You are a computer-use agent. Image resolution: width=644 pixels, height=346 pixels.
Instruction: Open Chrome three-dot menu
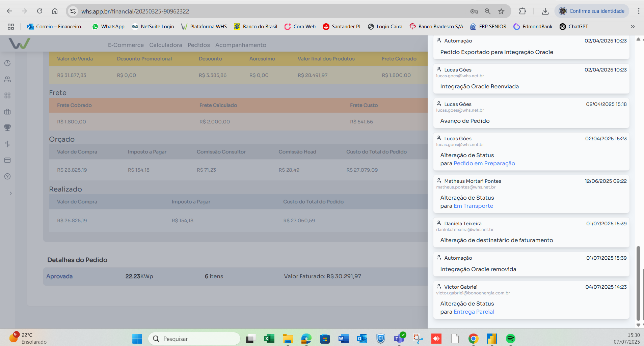coord(638,11)
